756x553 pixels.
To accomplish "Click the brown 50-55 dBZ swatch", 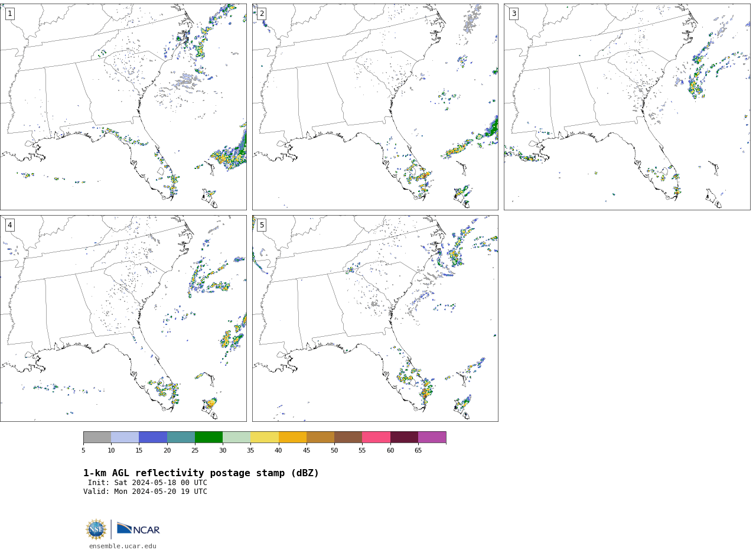I will click(348, 437).
